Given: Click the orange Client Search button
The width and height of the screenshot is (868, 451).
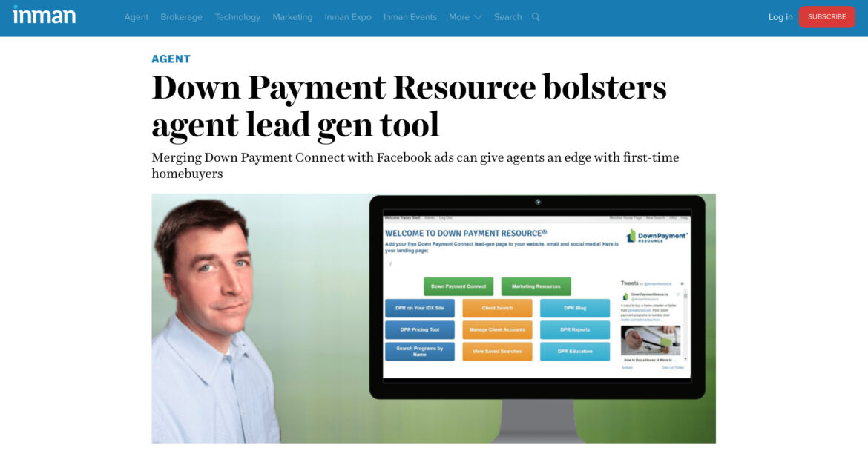Looking at the screenshot, I should click(497, 309).
